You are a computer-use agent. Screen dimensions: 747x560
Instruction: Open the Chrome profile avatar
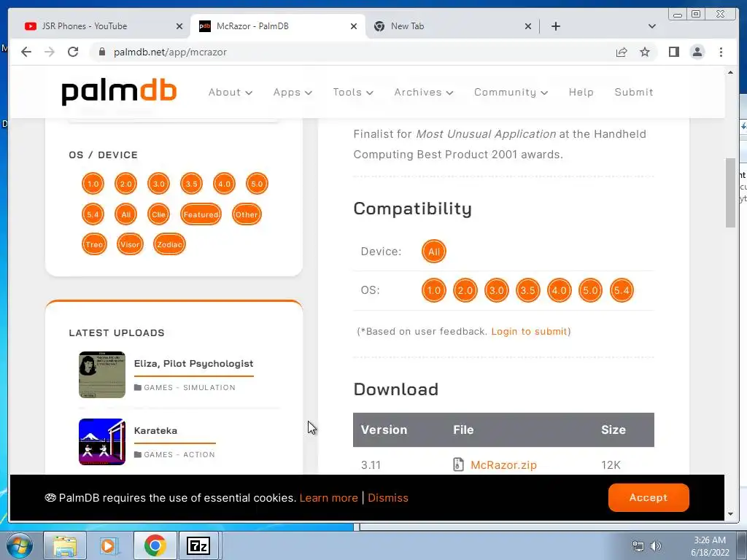(x=697, y=52)
